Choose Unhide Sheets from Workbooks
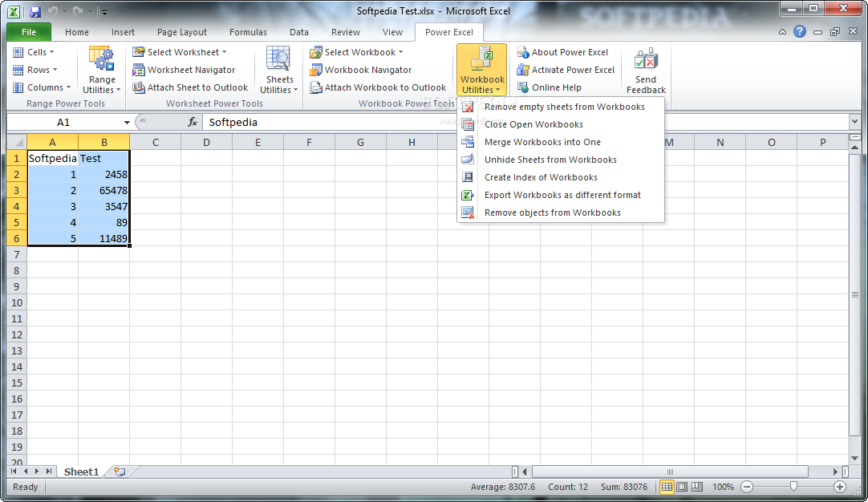Screen dimensions: 868x502 [x=561, y=160]
